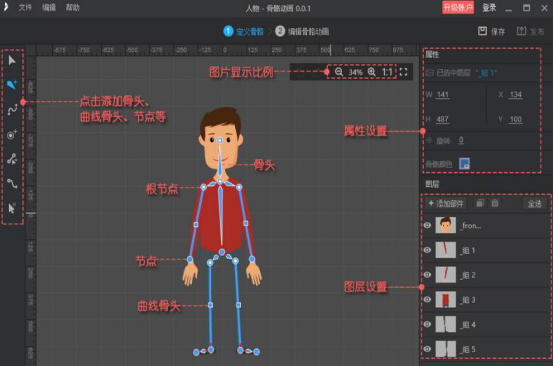Select the _组 4 layer thumbnail
The image size is (554, 366).
[446, 324]
